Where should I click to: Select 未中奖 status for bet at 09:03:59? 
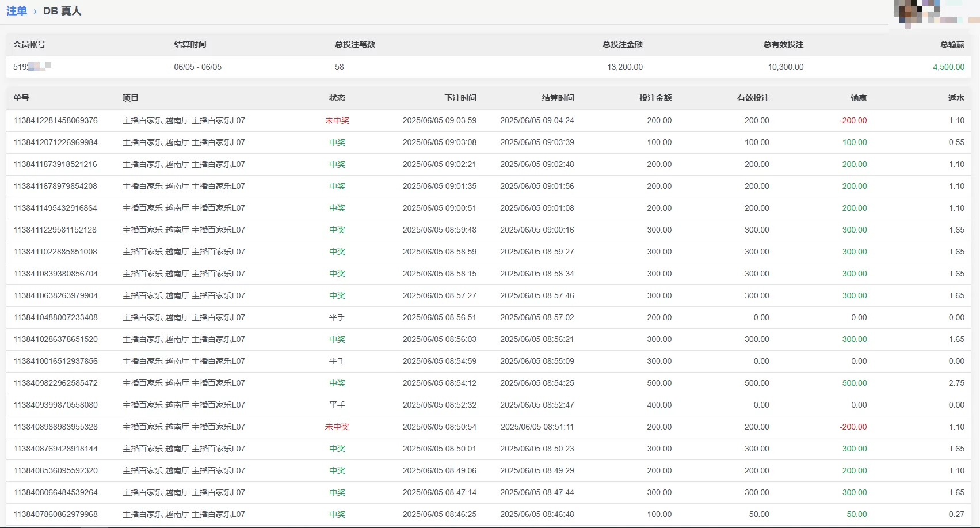pos(337,120)
